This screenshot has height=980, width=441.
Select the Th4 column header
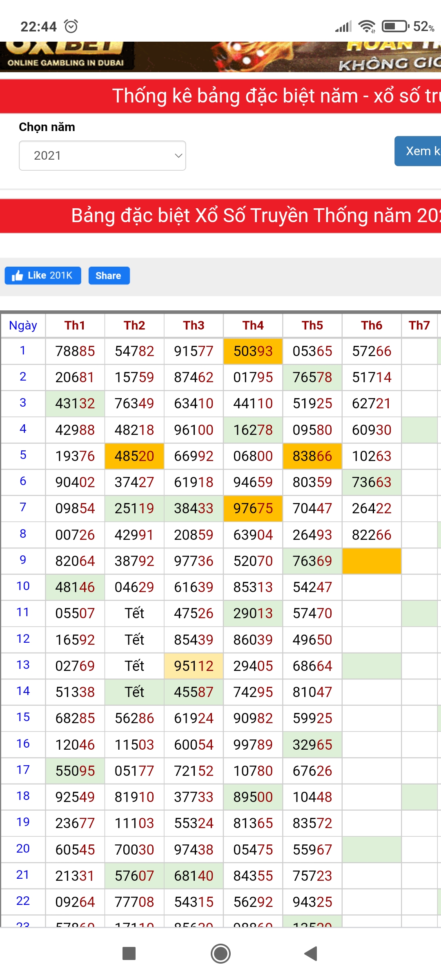tap(253, 325)
